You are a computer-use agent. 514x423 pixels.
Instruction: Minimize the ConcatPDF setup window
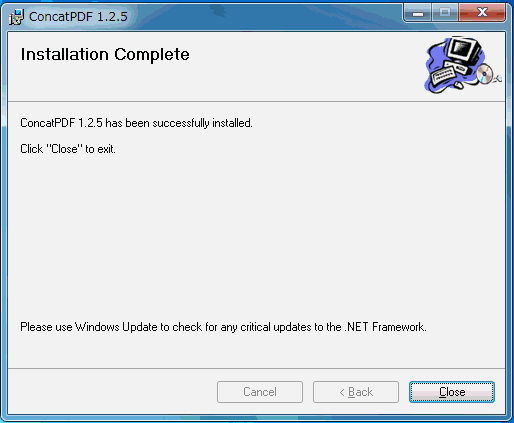click(418, 13)
